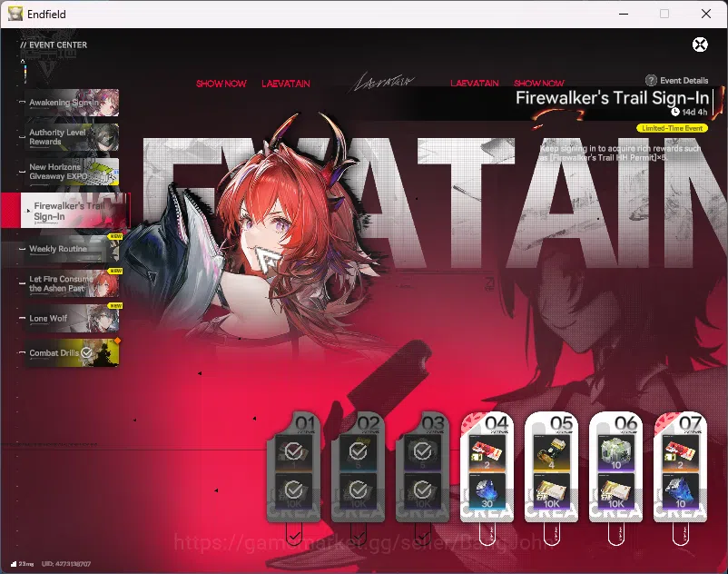Click the day 03 claimed top reward

[422, 451]
